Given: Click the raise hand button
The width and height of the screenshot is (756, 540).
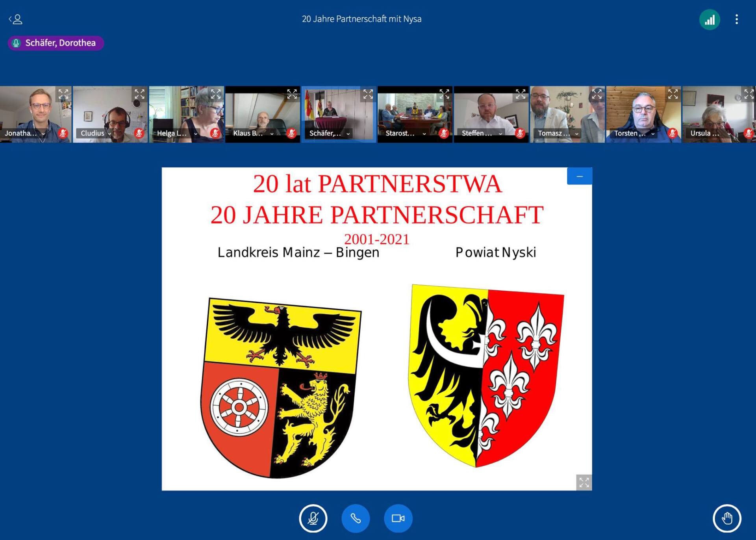Looking at the screenshot, I should (x=727, y=518).
